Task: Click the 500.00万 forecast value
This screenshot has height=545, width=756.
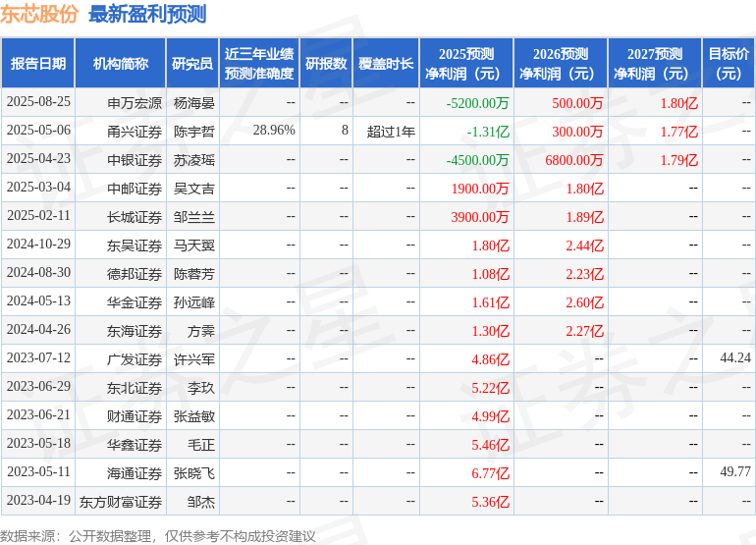Action: click(577, 103)
